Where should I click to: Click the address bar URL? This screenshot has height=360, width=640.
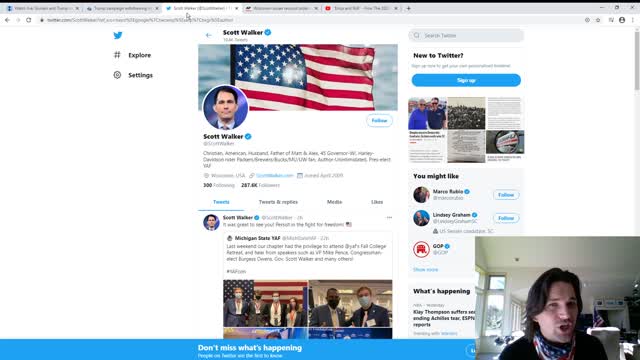pos(140,20)
